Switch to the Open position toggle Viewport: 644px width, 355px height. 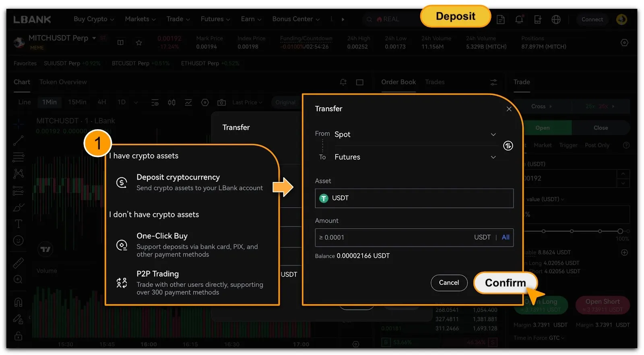pos(542,128)
